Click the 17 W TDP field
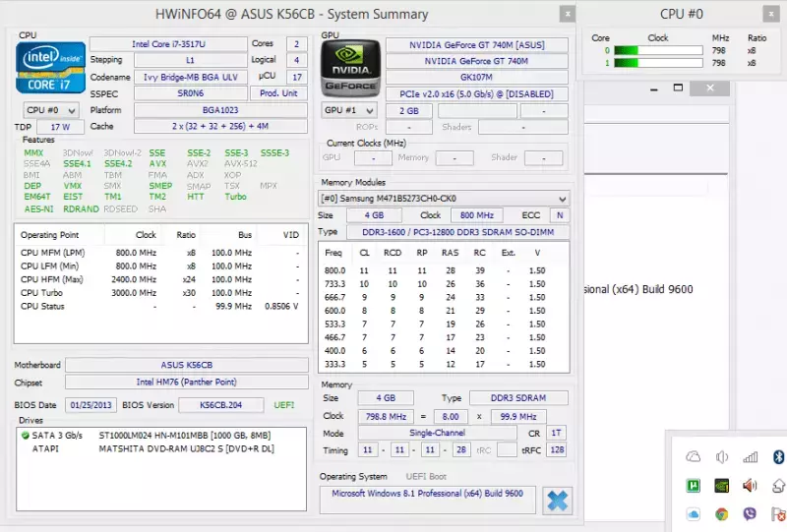The image size is (787, 532). (60, 127)
